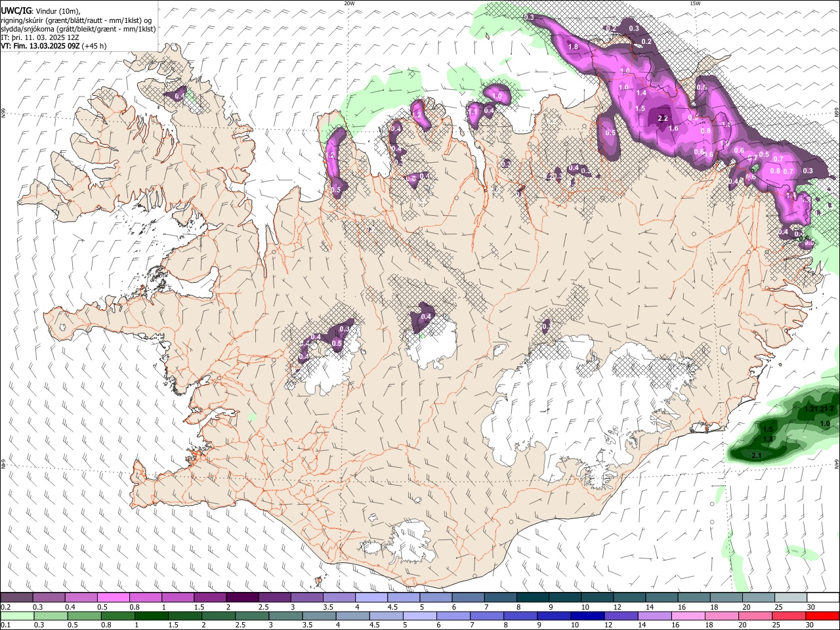This screenshot has height=630, width=840.
Task: Click the 25 label on snow scale
Action: point(778,607)
